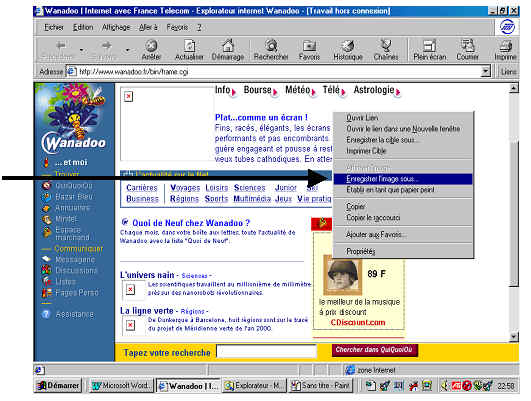The width and height of the screenshot is (531, 401).
Task: Open the Rechercher search toolbar icon
Action: pyautogui.click(x=271, y=46)
